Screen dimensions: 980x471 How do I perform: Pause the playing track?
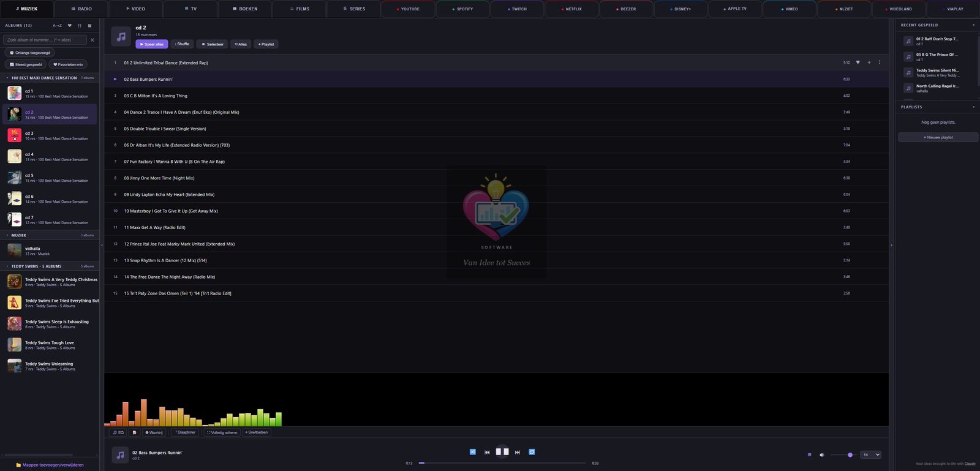click(x=502, y=452)
